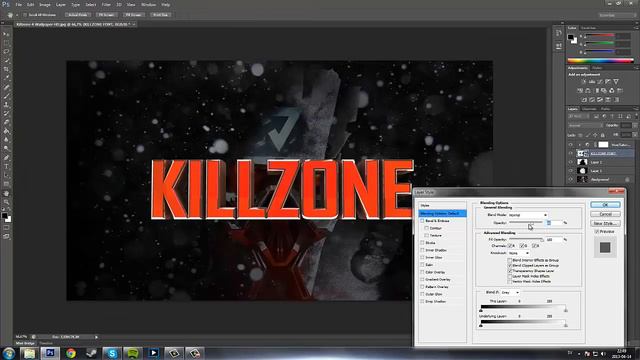Screen dimensions: 640x360
Task: Open the Filter menu
Action: 106,4
